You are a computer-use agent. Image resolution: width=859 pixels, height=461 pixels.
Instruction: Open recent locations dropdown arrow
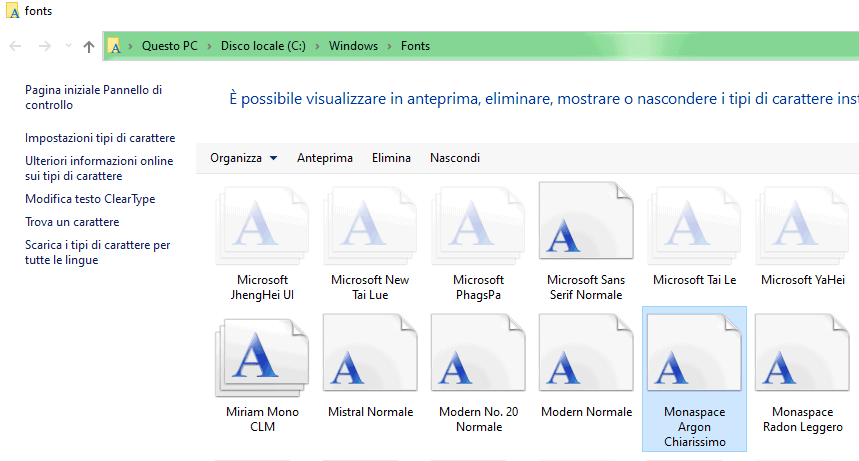pyautogui.click(x=68, y=46)
